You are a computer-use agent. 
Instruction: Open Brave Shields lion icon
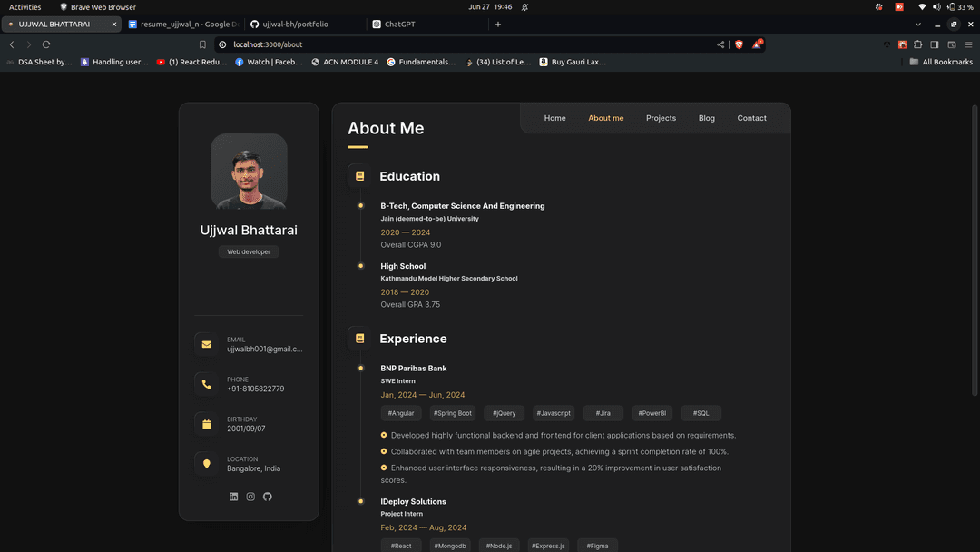click(x=739, y=44)
